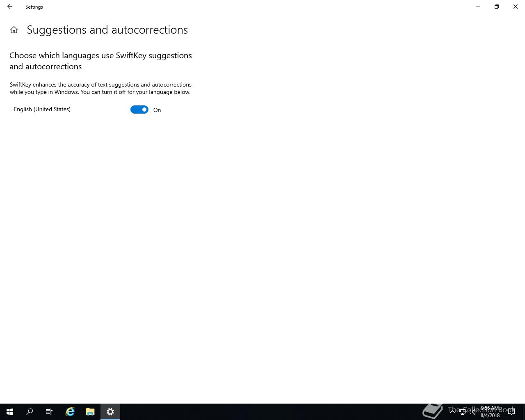
Task: Select the 'Choose which languages use SwiftKey' heading
Action: coord(100,61)
